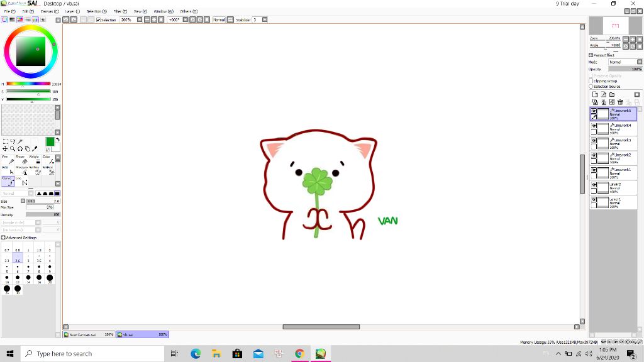Select the largest brush size preset dot
The width and height of the screenshot is (644, 362).
click(18, 290)
